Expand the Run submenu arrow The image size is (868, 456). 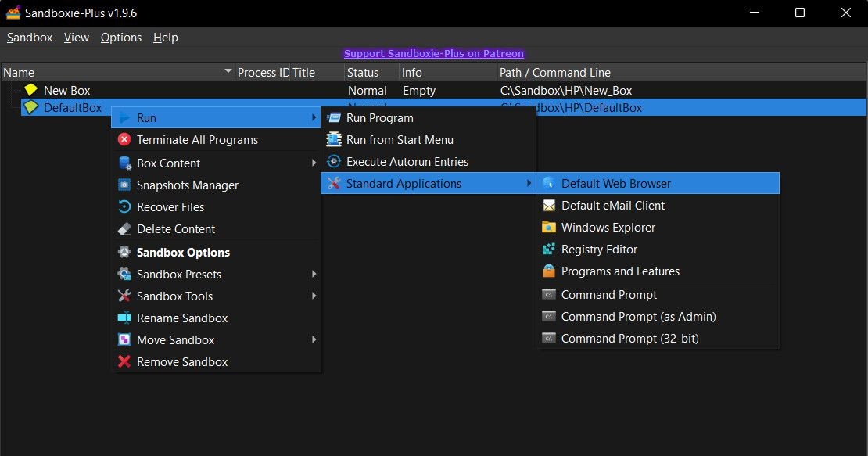(314, 118)
